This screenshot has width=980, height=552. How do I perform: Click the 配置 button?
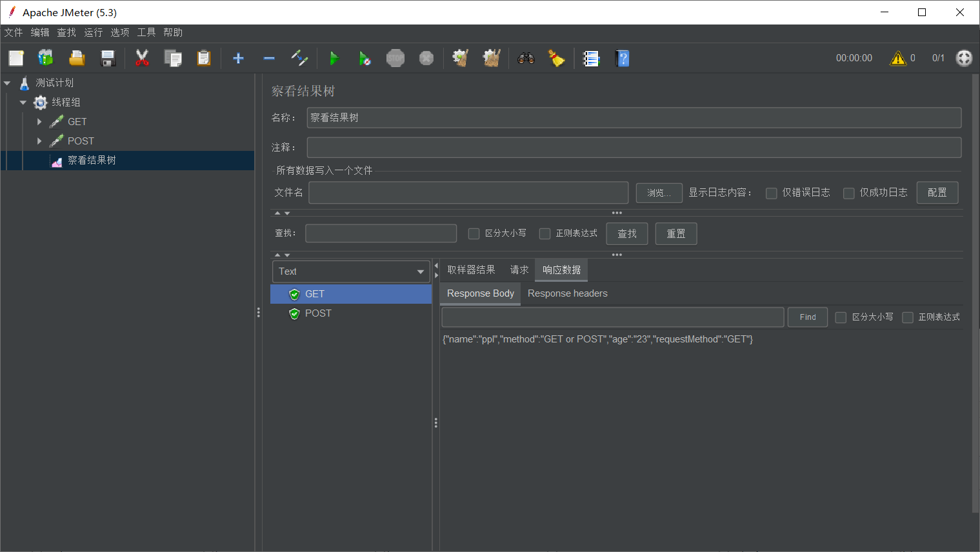937,193
